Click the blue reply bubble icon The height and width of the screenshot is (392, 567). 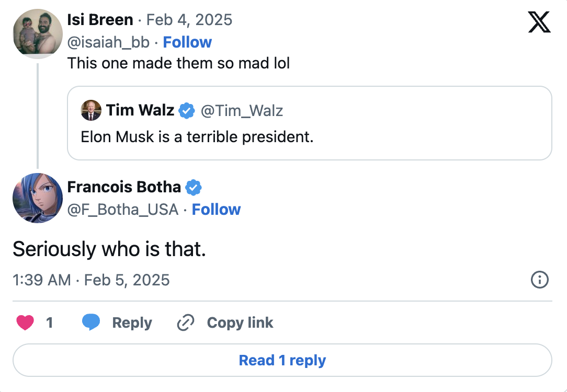(91, 323)
